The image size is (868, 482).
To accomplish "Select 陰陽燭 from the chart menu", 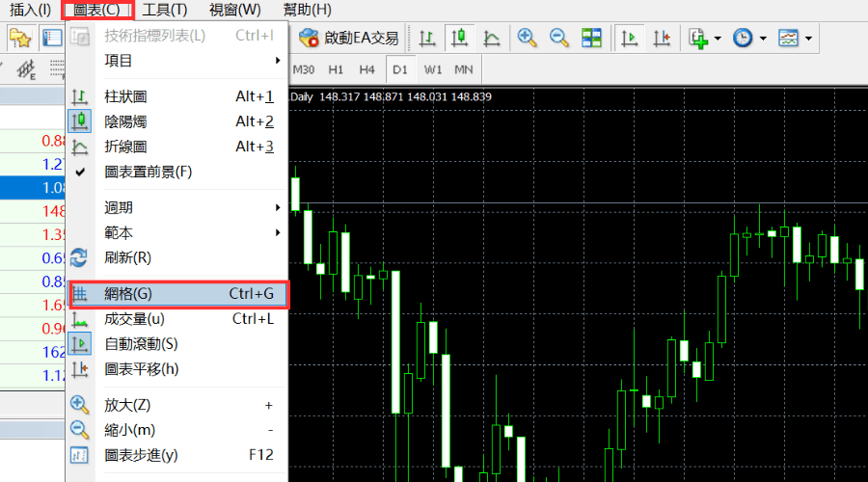I will [x=125, y=121].
